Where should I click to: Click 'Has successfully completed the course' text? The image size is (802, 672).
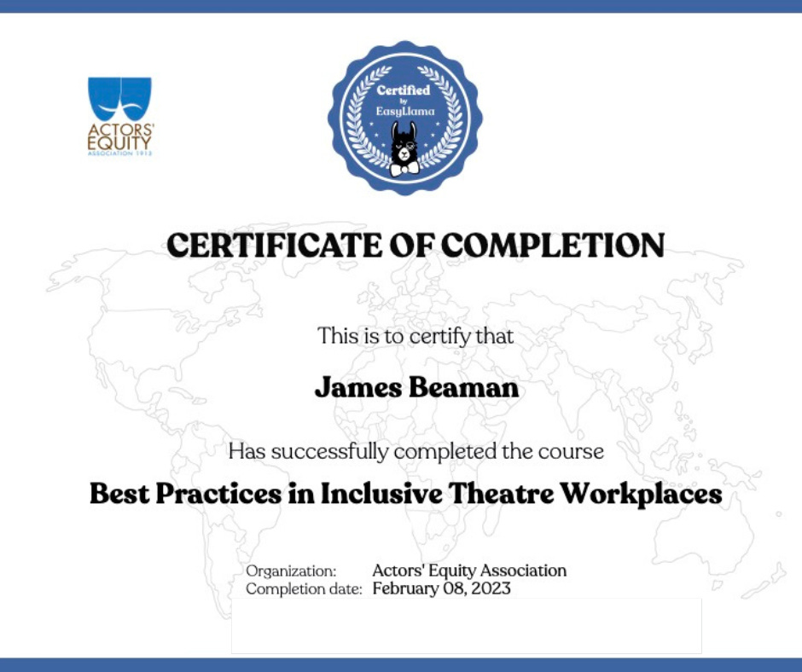(416, 452)
